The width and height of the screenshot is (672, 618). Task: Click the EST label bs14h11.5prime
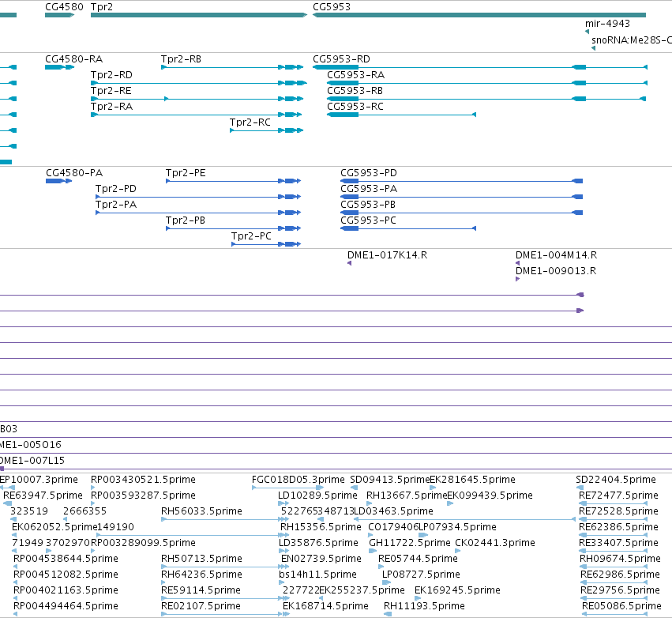[317, 575]
